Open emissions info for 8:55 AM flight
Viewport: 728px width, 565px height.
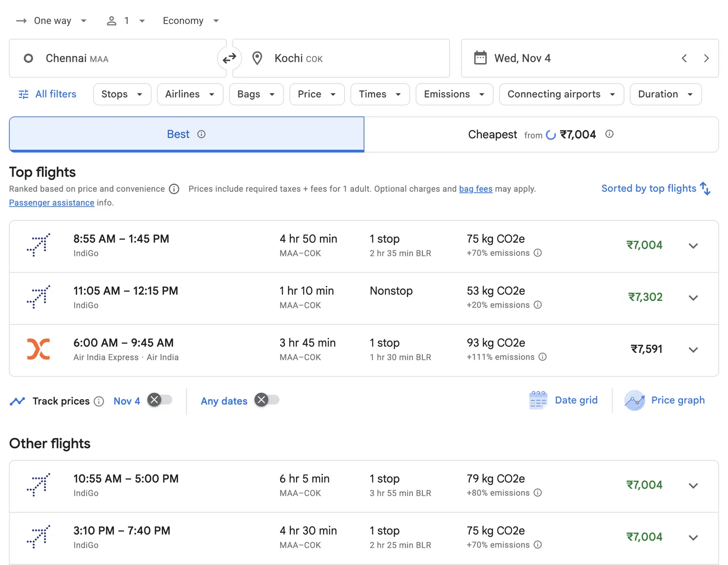tap(538, 253)
